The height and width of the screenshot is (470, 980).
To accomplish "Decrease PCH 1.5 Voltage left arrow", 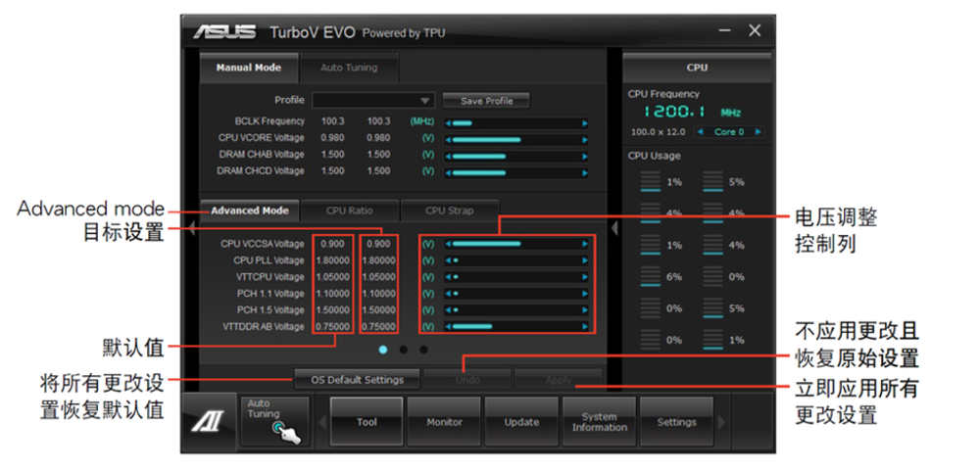I will pos(448,309).
